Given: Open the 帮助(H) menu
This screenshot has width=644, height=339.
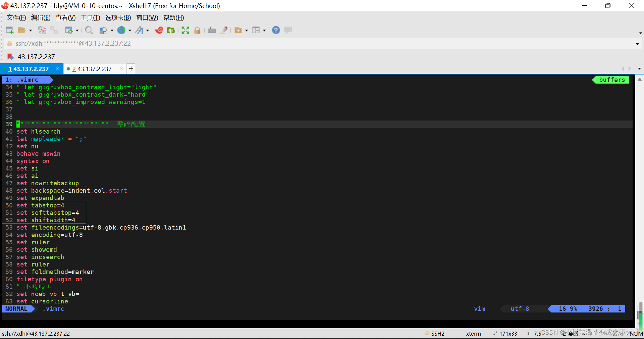Looking at the screenshot, I should click(173, 18).
